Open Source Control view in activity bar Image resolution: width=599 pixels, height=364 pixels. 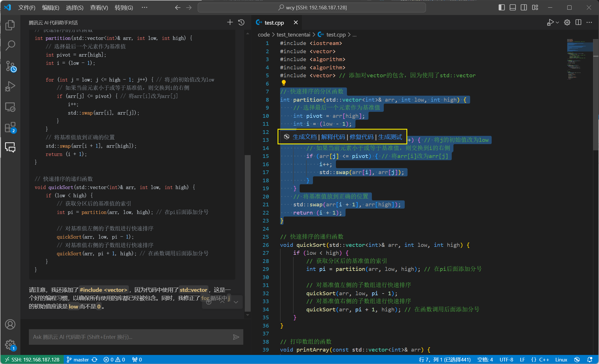point(10,66)
